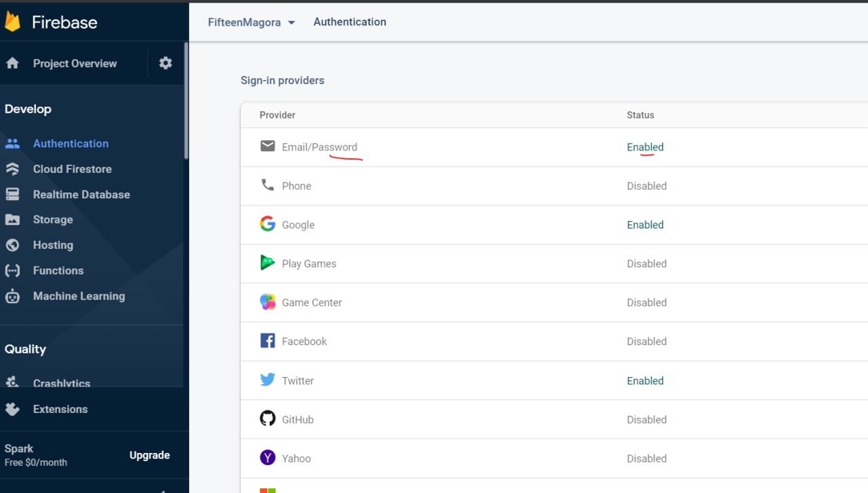Go to Hosting section
This screenshot has width=868, height=493.
pos(53,245)
